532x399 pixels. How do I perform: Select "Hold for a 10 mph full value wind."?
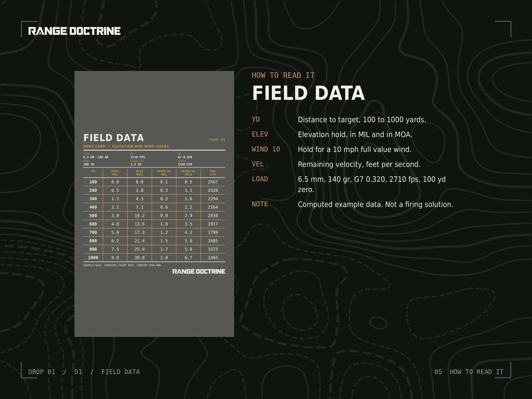[x=355, y=149]
